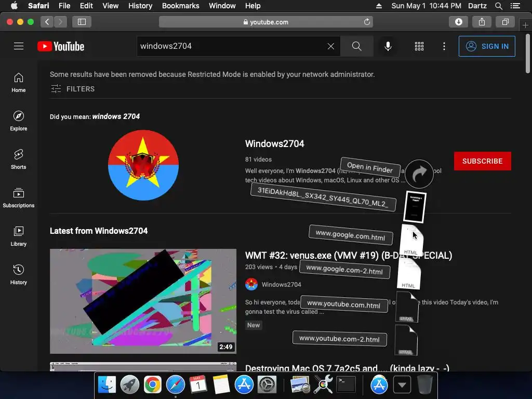The width and height of the screenshot is (532, 399).
Task: Open the Windows2704 channel title
Action: pos(274,143)
